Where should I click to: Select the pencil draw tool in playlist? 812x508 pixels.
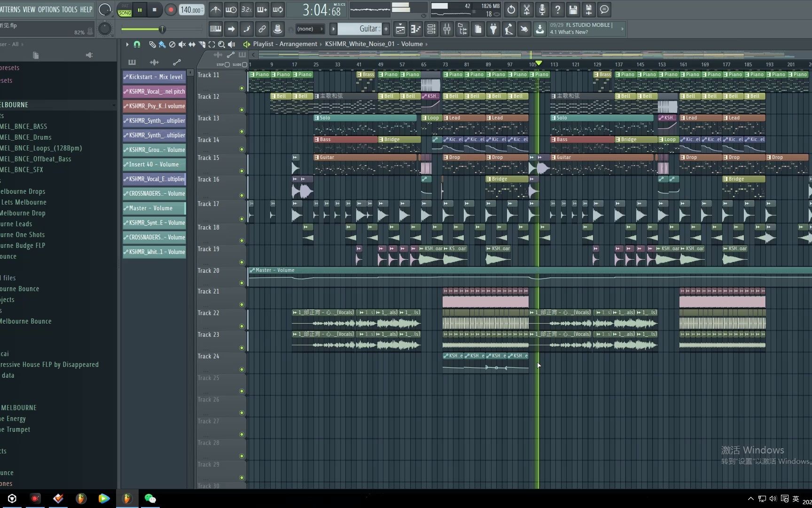click(x=152, y=44)
